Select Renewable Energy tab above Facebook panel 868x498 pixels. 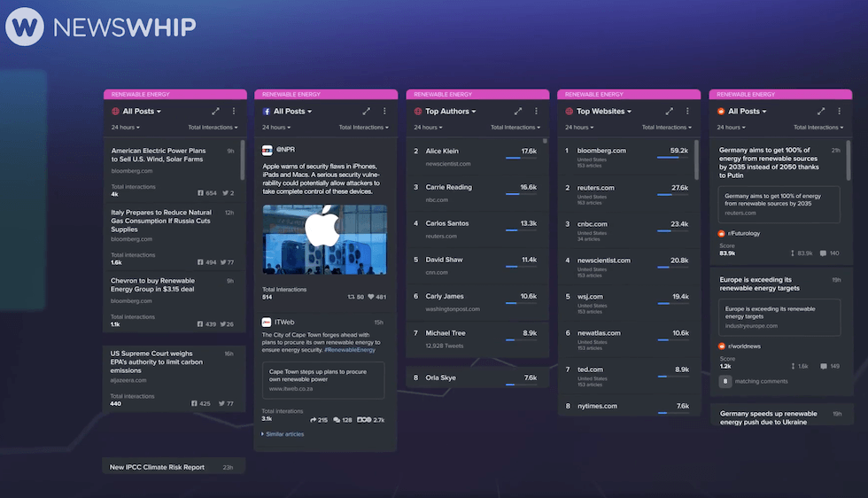pos(326,94)
